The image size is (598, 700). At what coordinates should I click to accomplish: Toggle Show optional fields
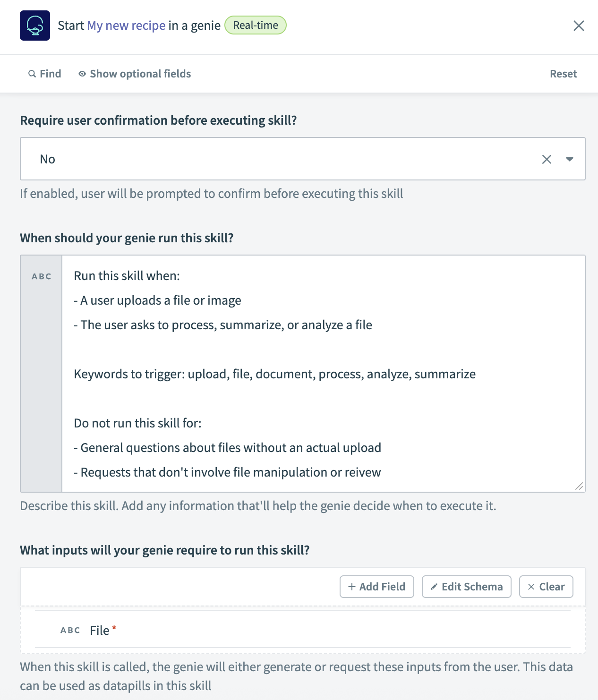(x=140, y=74)
